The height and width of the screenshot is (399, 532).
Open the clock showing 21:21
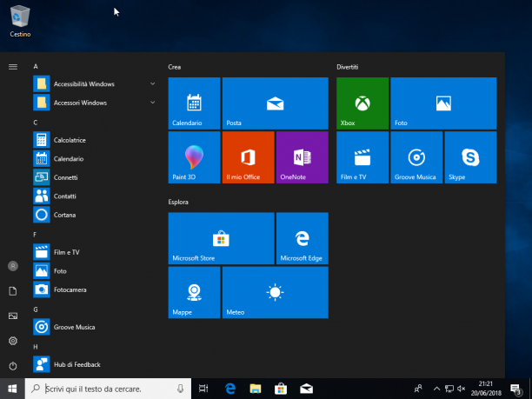click(486, 389)
